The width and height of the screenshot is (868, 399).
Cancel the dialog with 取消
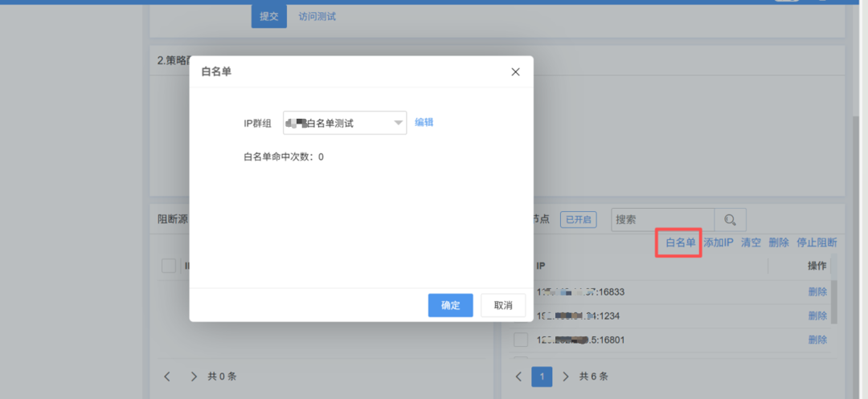coord(503,305)
